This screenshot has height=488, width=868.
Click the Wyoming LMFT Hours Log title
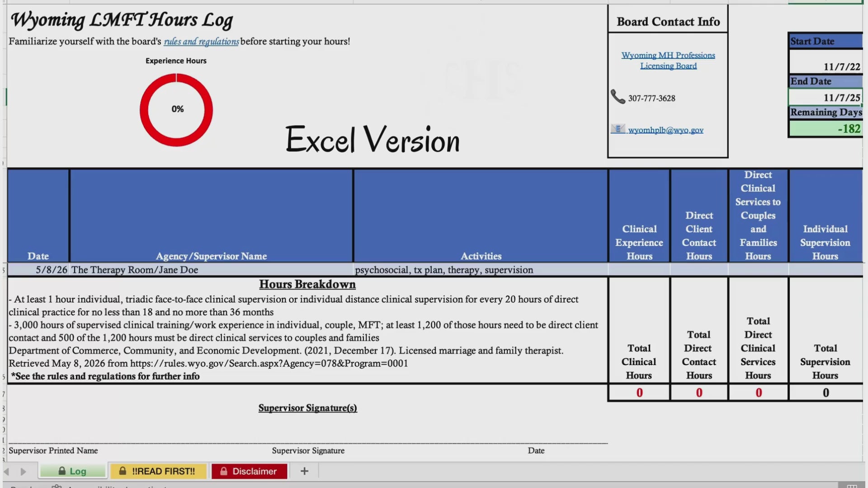[x=122, y=20]
